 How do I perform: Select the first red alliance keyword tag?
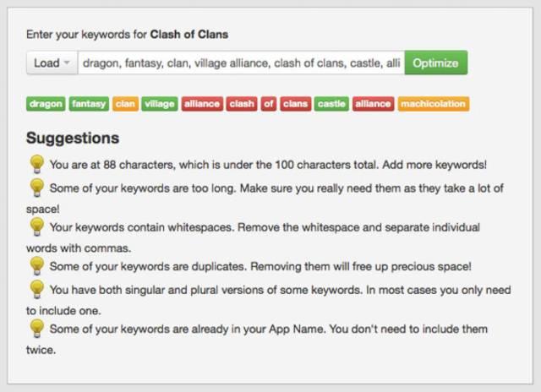click(202, 104)
